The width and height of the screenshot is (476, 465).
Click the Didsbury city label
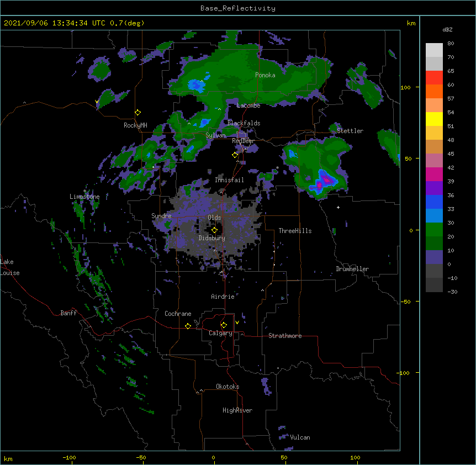(x=212, y=238)
